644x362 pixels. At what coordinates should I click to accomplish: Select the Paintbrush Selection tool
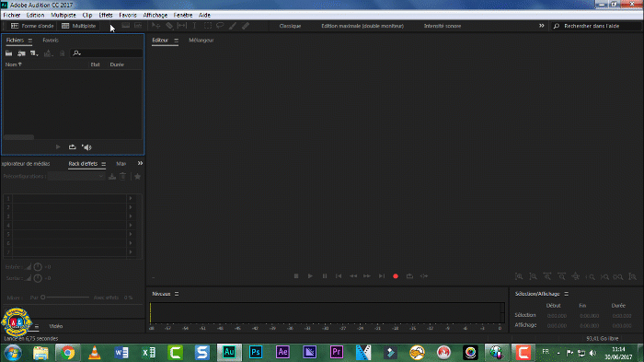coord(233,26)
